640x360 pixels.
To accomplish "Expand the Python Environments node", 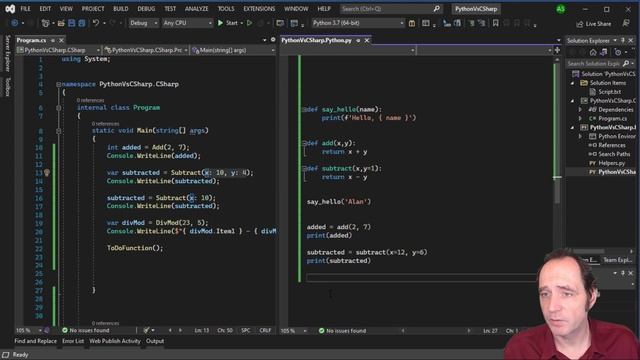I will click(580, 136).
